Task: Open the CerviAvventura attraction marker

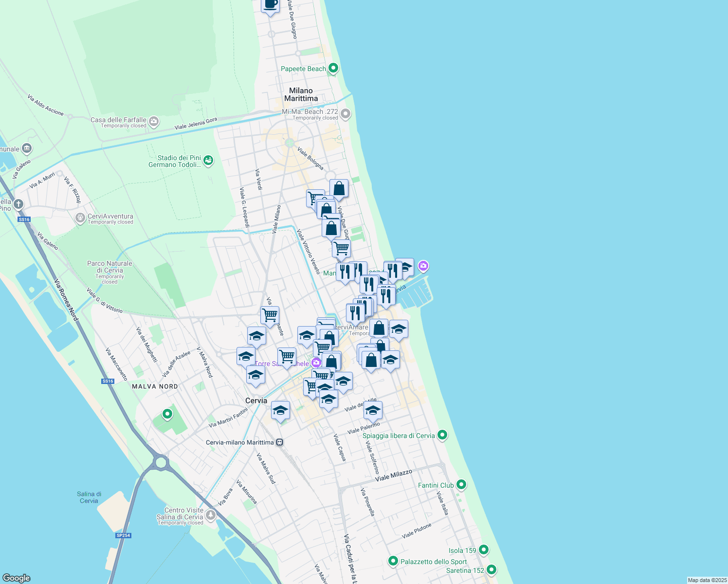Action: 81,218
